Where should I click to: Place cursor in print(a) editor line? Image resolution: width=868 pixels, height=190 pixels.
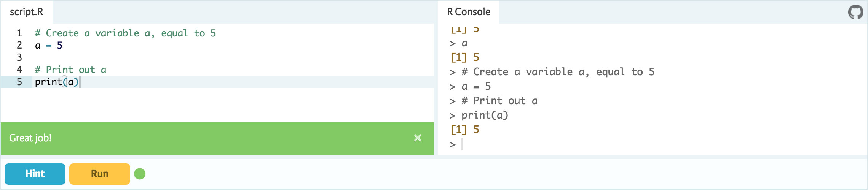[56, 82]
